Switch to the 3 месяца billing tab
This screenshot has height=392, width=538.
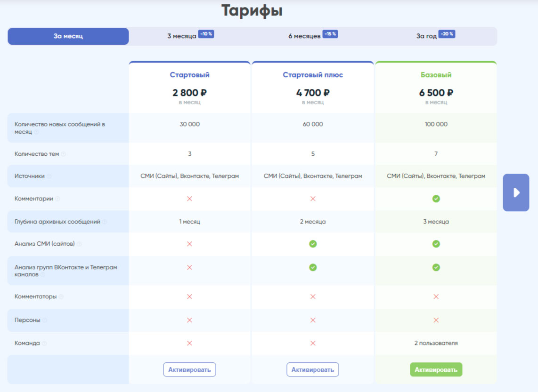point(182,36)
